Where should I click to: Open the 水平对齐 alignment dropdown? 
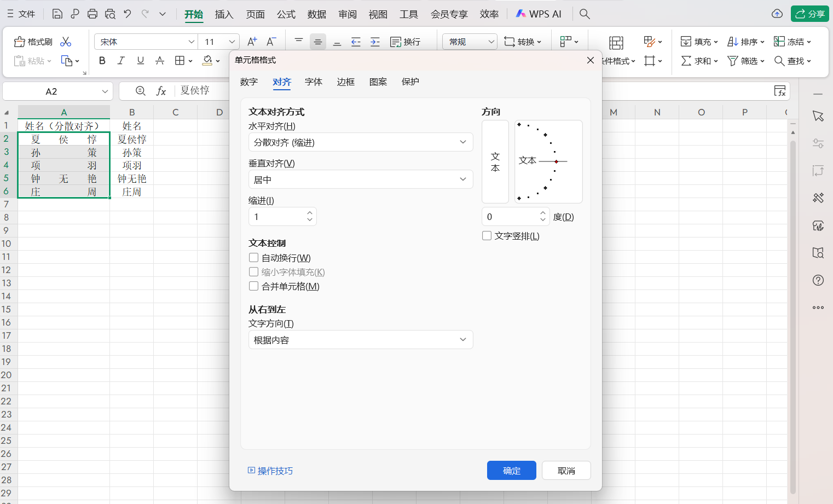coord(360,142)
